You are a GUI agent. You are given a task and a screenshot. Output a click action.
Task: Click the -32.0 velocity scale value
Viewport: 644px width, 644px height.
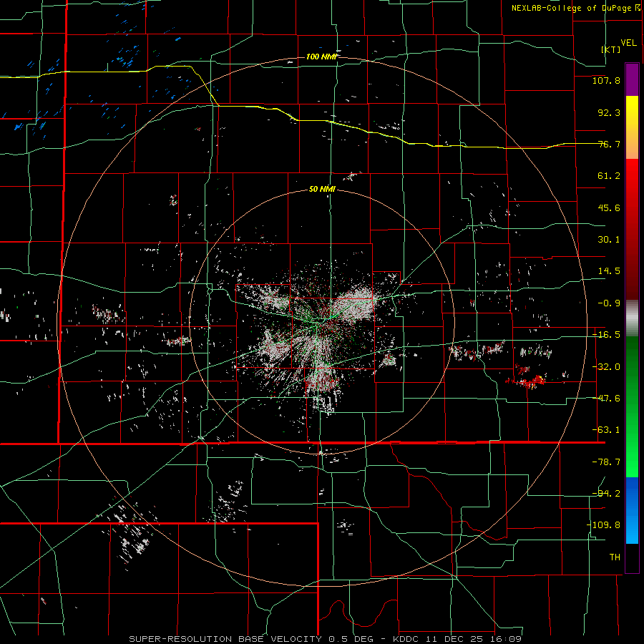click(x=606, y=367)
